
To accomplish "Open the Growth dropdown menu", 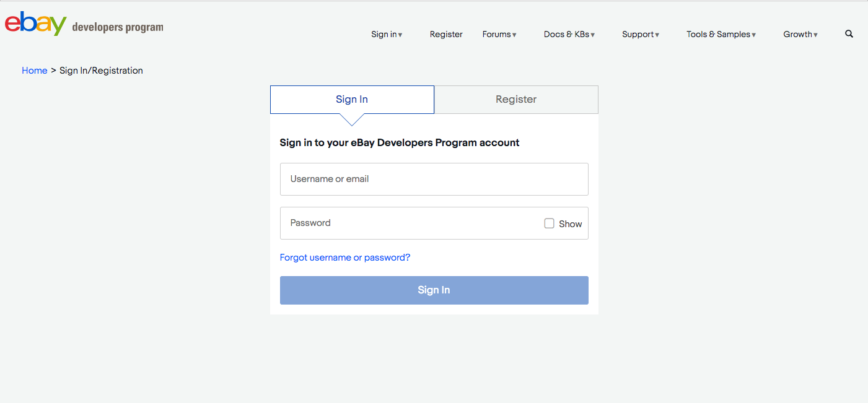I will pos(800,35).
